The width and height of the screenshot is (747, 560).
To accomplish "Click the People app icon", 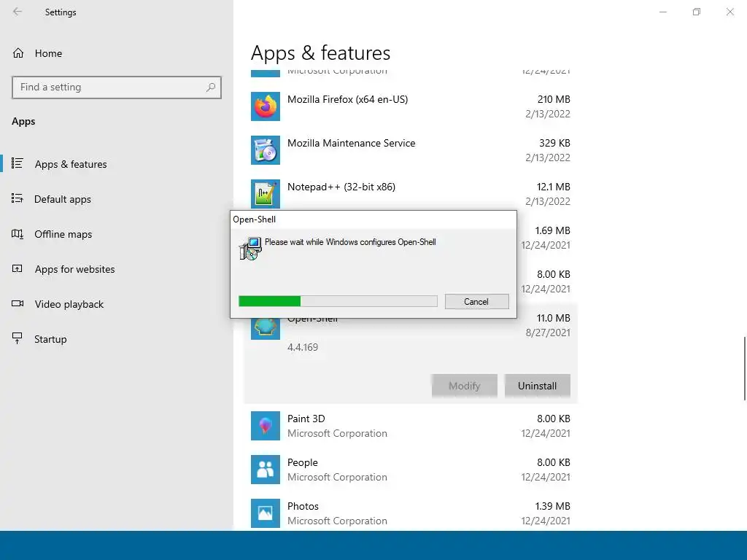I will 266,470.
